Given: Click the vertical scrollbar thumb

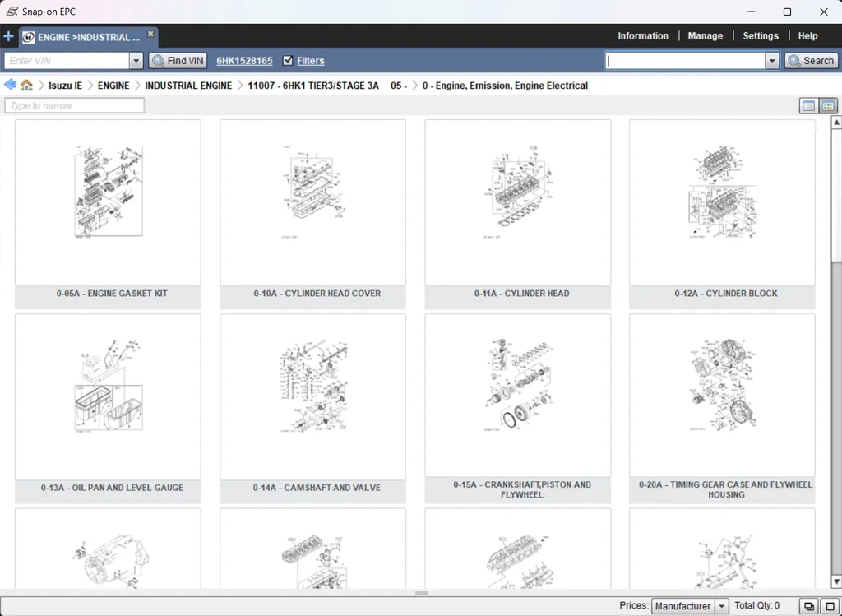Looking at the screenshot, I should click(x=836, y=196).
